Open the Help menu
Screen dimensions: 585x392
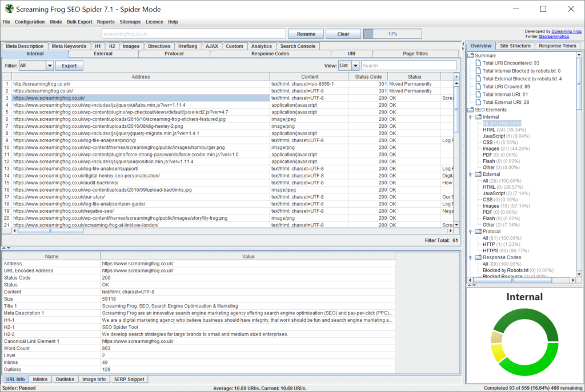point(173,22)
